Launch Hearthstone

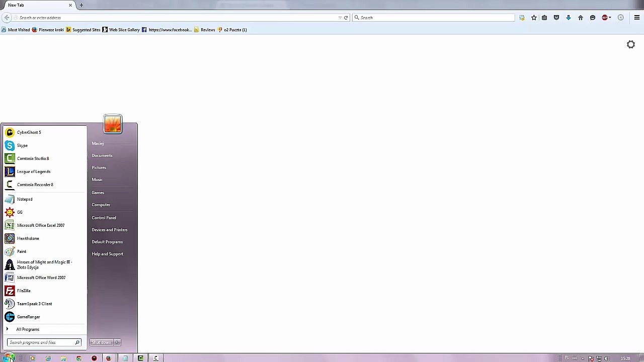pos(44,238)
